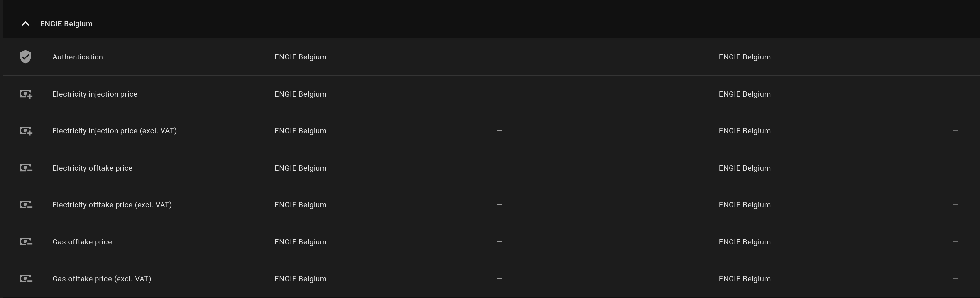Open the Authentication entity row
This screenshot has height=298, width=980.
[x=77, y=57]
